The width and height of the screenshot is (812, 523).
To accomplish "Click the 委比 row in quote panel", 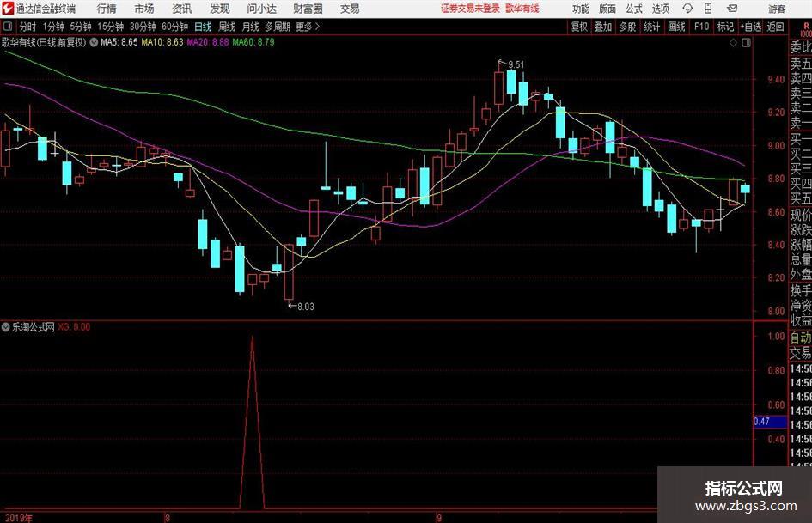I will [801, 47].
